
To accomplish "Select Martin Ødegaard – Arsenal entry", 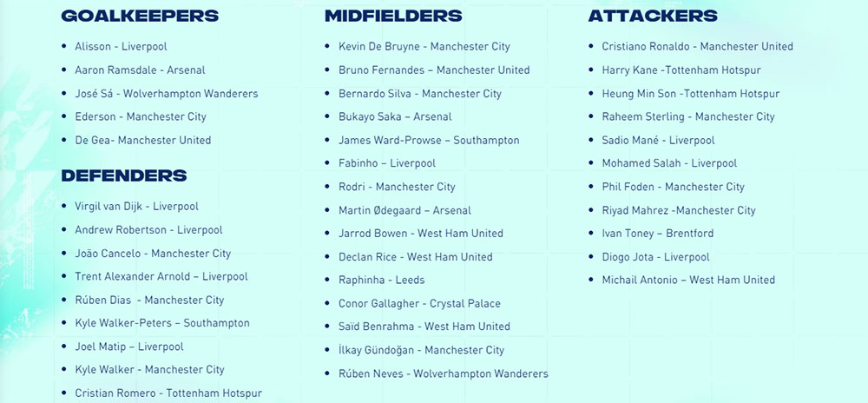I will 405,210.
